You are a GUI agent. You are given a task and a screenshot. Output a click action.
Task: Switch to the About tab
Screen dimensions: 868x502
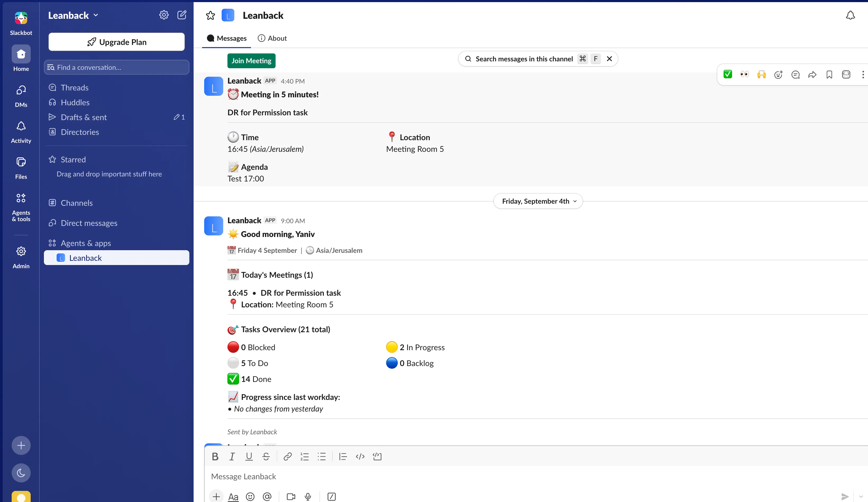coord(272,38)
